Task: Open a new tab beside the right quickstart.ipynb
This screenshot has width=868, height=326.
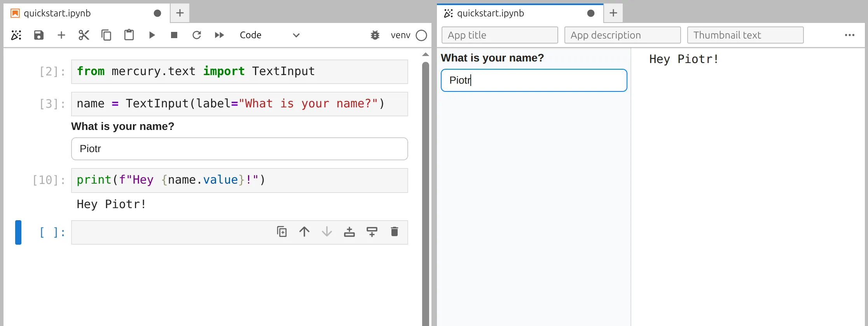Action: click(x=613, y=13)
